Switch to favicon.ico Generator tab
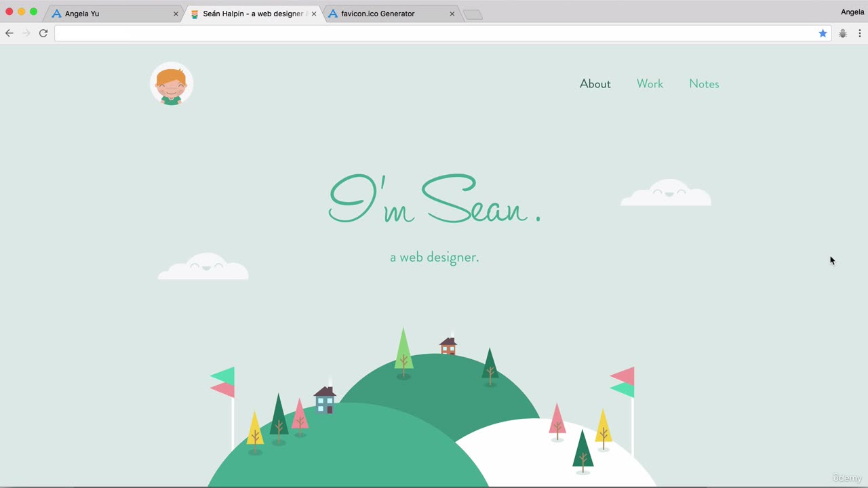 click(391, 14)
